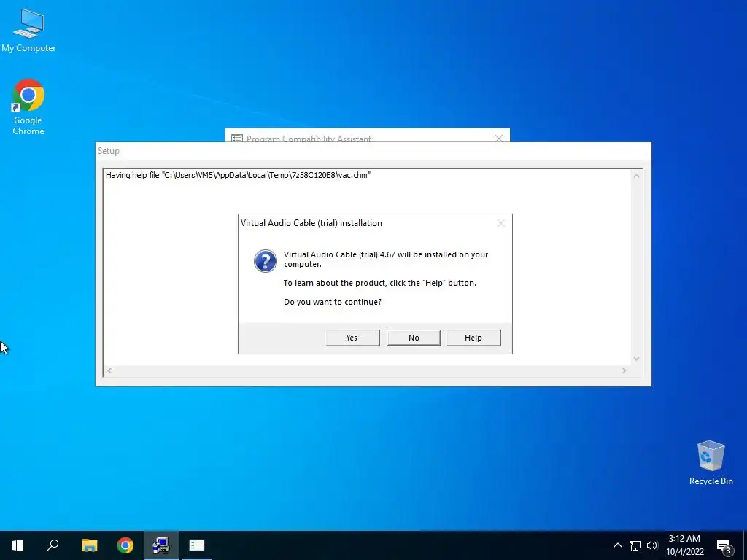
Task: Open the network status tray icon
Action: pyautogui.click(x=635, y=545)
